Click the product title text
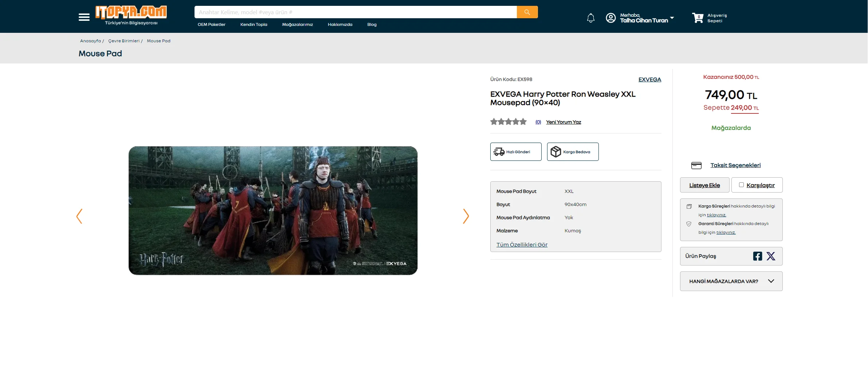This screenshot has height=368, width=868. [563, 98]
